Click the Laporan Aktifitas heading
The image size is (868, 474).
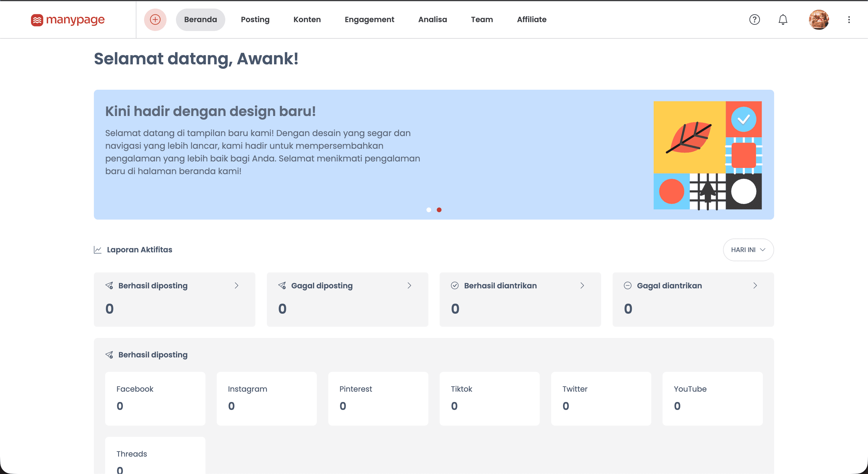click(x=139, y=250)
